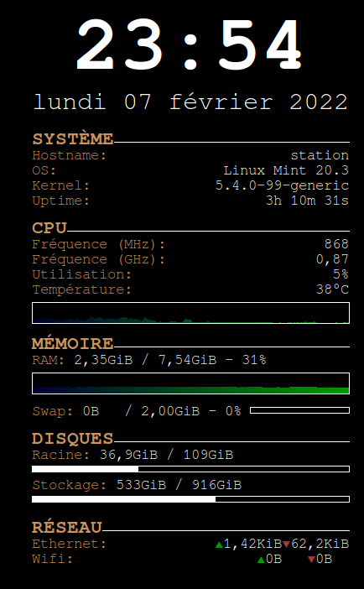
Task: Click the date lundi 07 février 2022
Action: tap(190, 102)
